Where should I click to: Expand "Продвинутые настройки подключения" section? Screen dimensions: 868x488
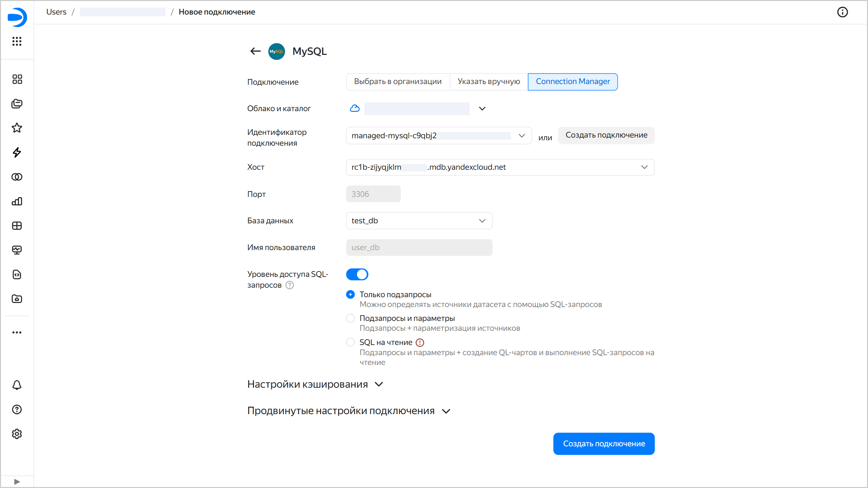click(x=349, y=411)
